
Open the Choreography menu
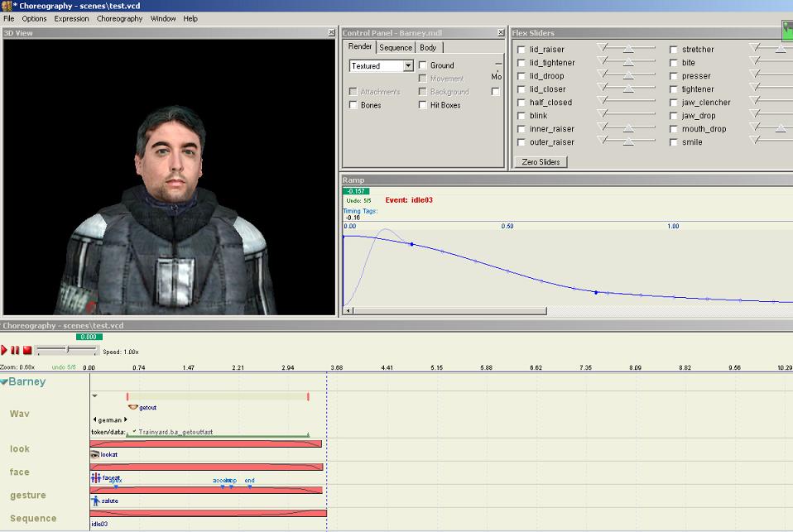[x=119, y=19]
